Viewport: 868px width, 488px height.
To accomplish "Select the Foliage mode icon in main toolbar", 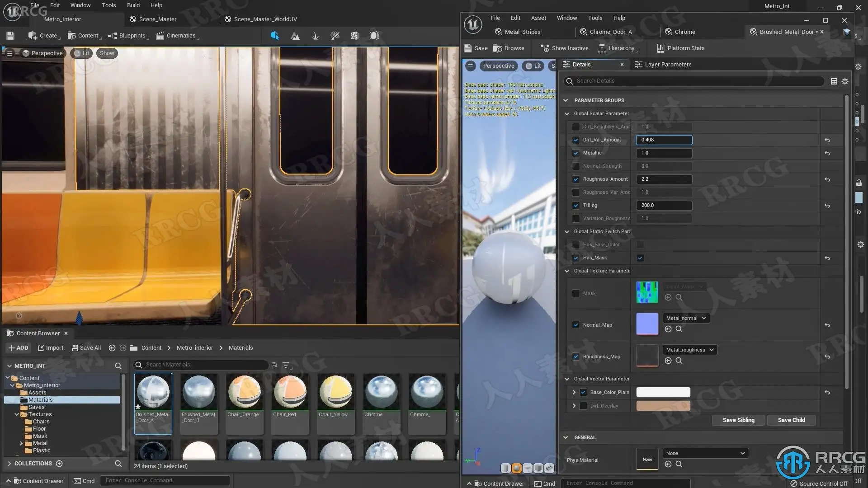I will coord(315,36).
